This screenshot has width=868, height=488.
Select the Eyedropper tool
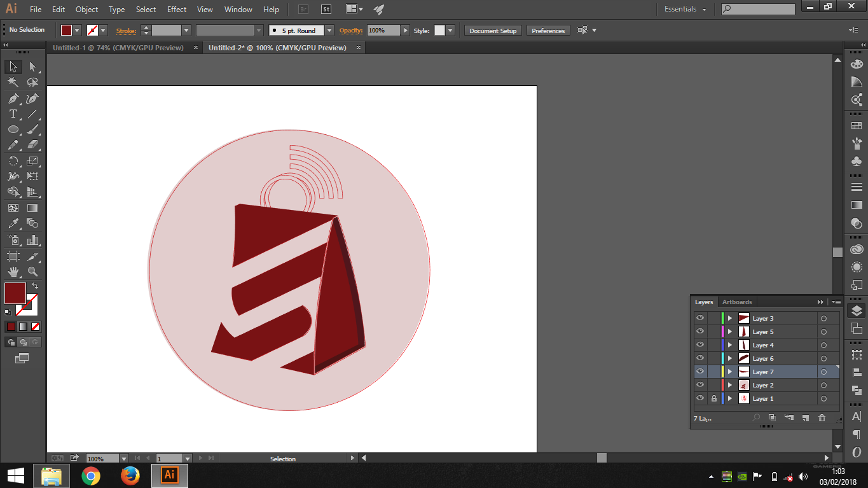[x=13, y=223]
